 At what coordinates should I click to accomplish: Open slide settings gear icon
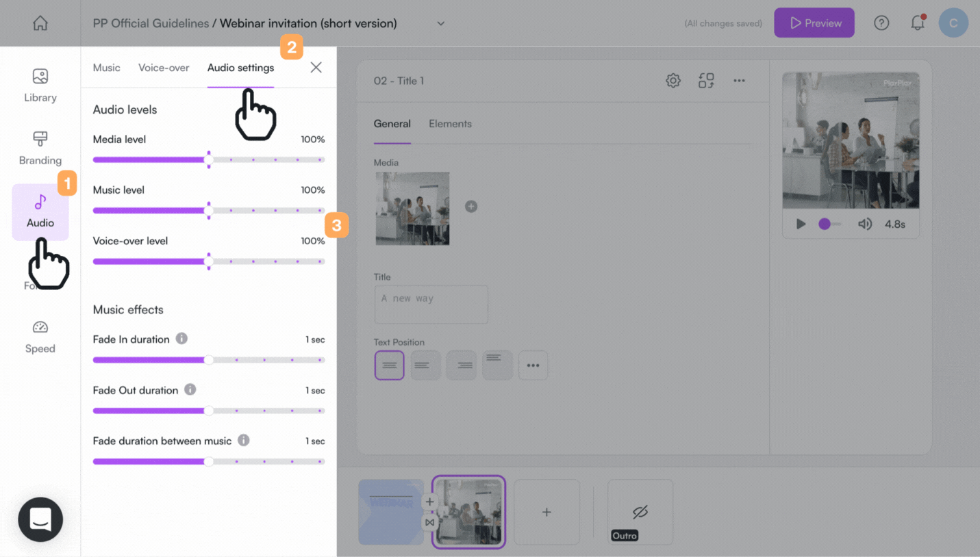(x=673, y=81)
